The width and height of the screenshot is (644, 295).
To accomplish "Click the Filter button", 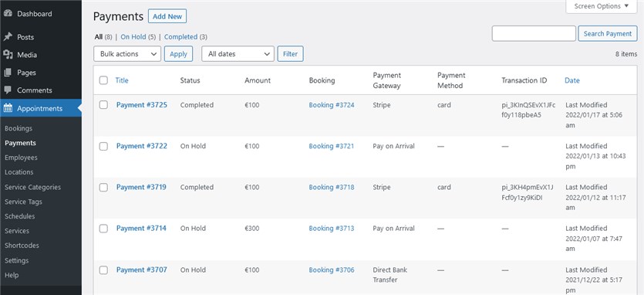I will [290, 54].
